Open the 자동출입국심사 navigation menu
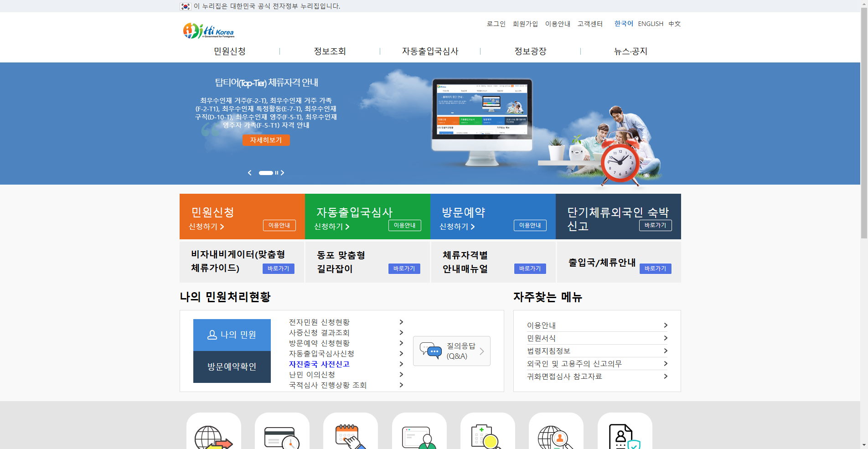 (x=430, y=51)
